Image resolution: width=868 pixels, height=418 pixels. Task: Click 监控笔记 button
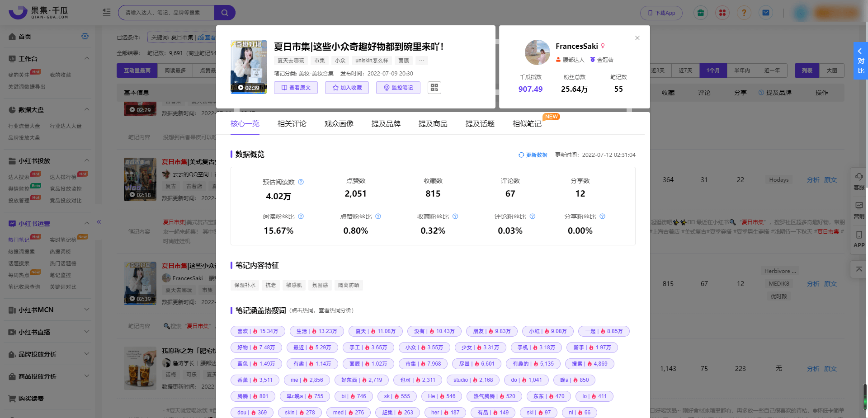coord(398,88)
